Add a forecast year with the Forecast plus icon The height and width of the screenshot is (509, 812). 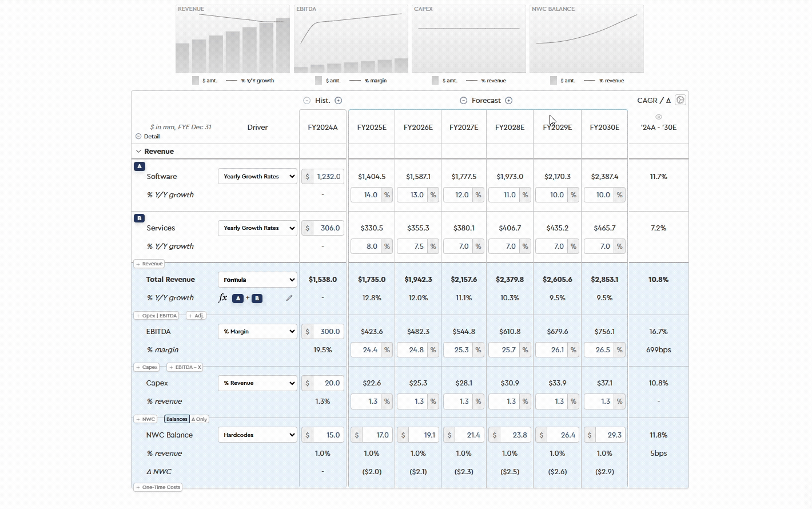(508, 100)
